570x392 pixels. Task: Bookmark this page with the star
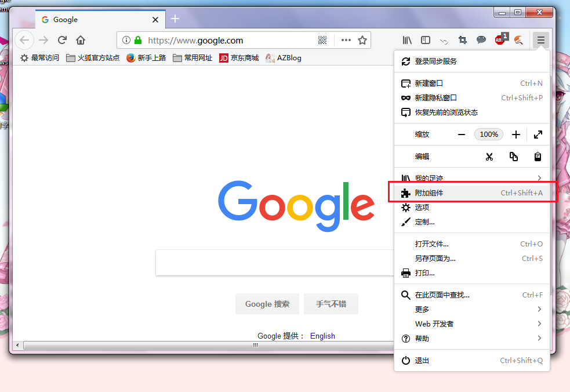click(362, 40)
